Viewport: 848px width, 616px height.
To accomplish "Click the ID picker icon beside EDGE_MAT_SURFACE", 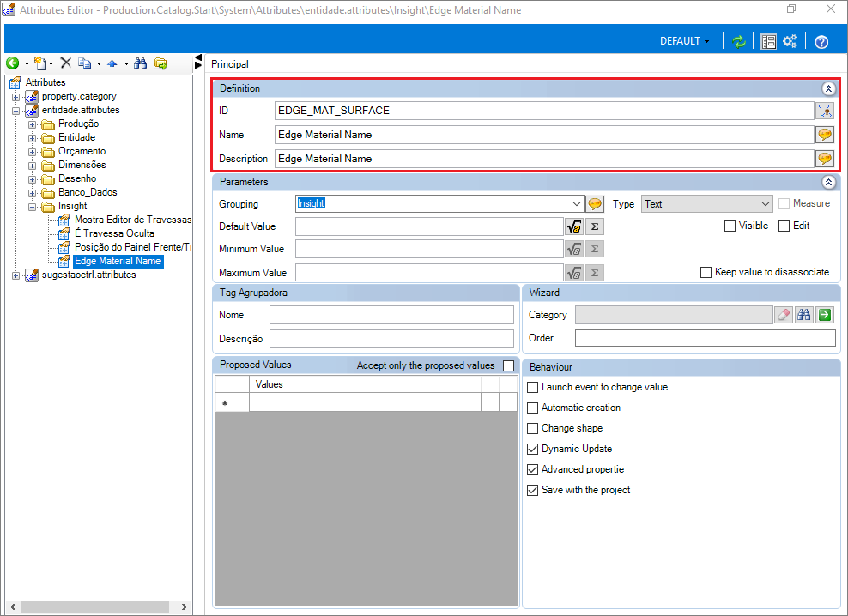I will (x=825, y=111).
